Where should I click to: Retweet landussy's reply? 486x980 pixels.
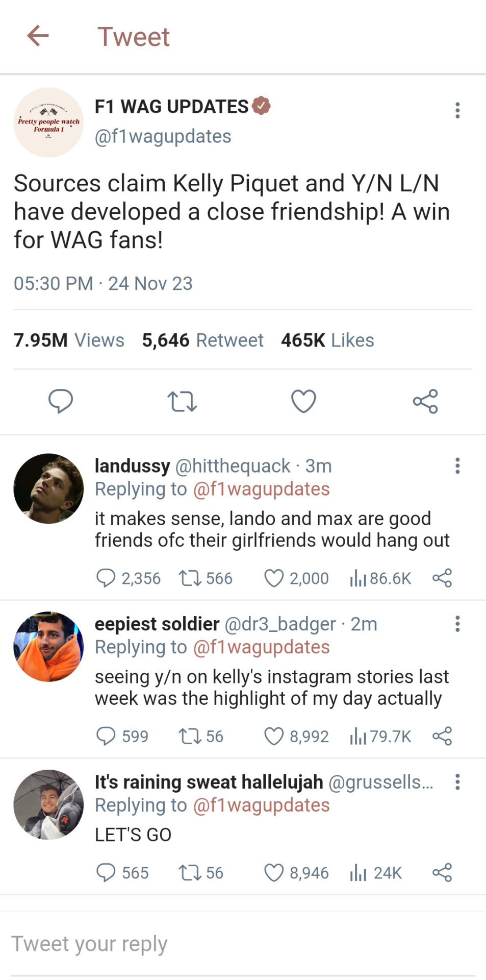tap(189, 578)
